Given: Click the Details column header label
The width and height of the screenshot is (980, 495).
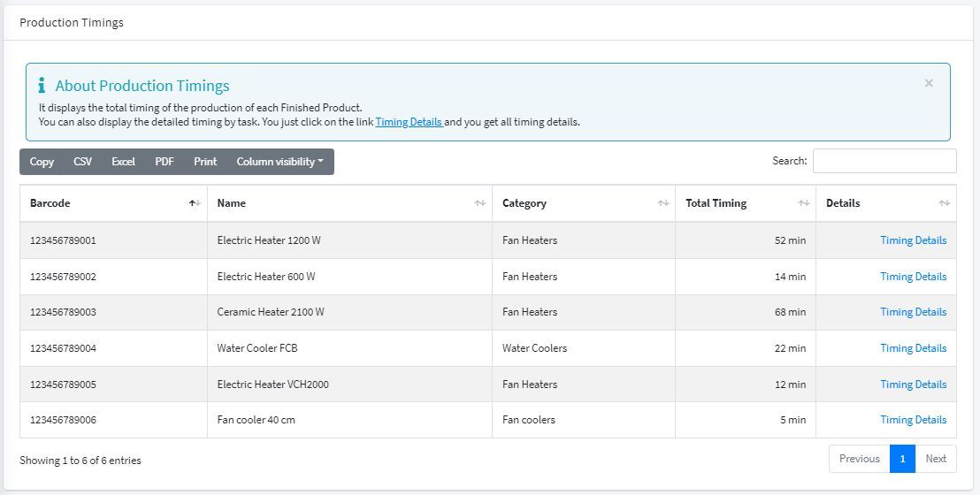Looking at the screenshot, I should click(843, 203).
